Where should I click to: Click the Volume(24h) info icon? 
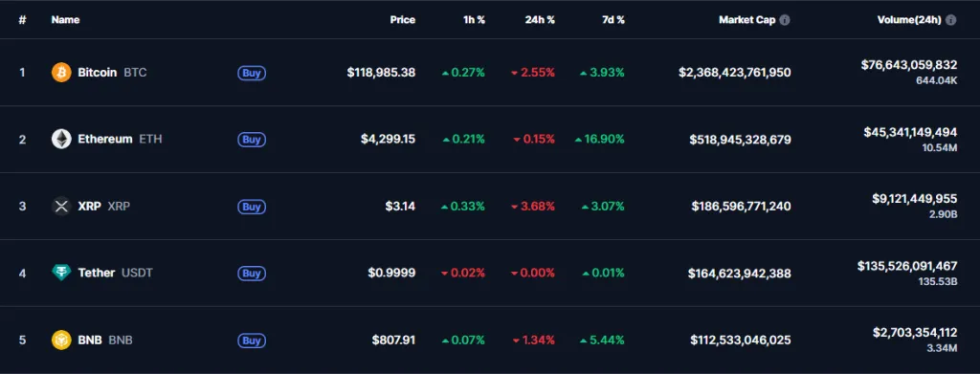(951, 20)
